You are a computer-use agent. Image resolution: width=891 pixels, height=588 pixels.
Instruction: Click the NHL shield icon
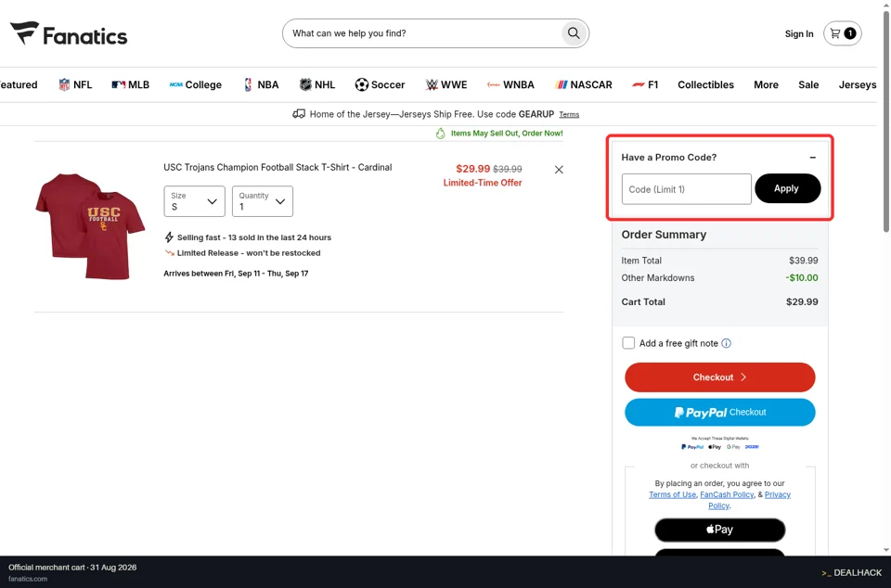[305, 84]
